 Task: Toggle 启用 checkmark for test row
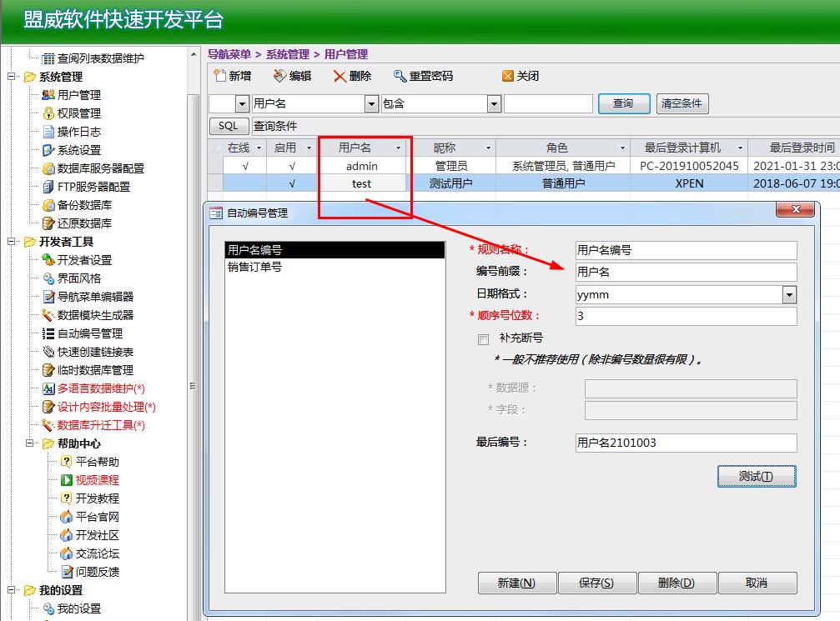pyautogui.click(x=292, y=183)
